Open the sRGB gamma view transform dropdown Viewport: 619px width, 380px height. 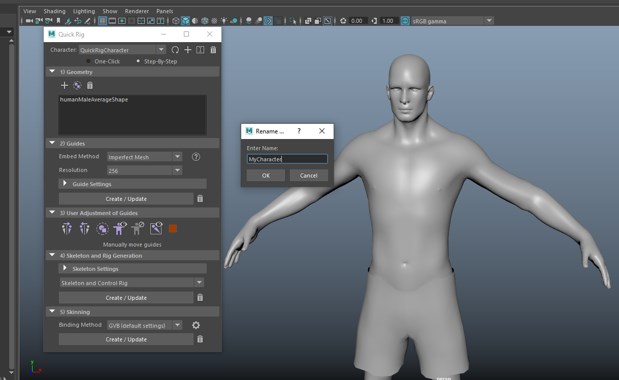452,21
